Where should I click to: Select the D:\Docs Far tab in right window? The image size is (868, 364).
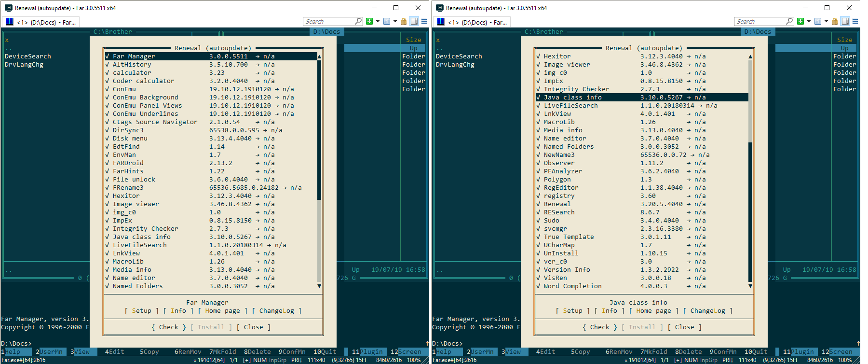(x=477, y=22)
